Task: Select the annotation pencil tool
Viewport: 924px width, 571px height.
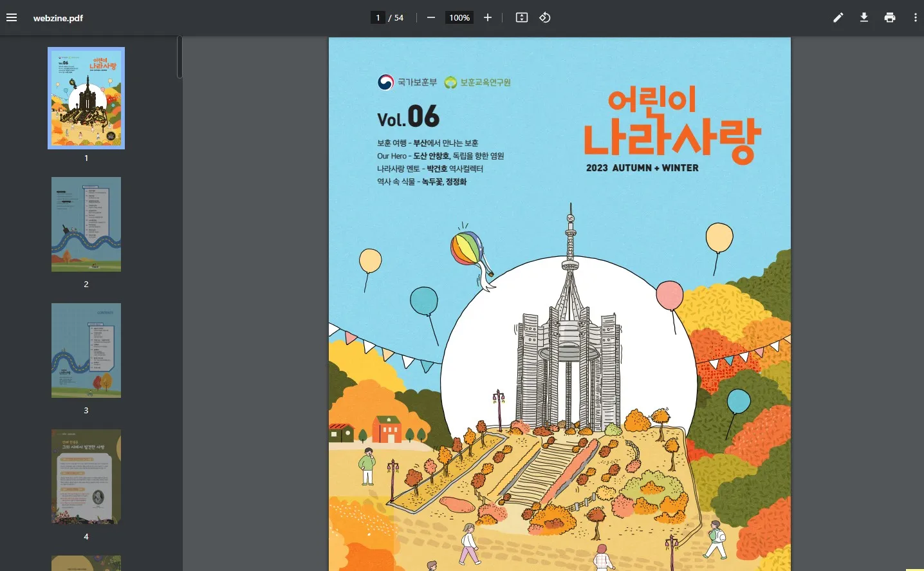Action: (x=838, y=17)
